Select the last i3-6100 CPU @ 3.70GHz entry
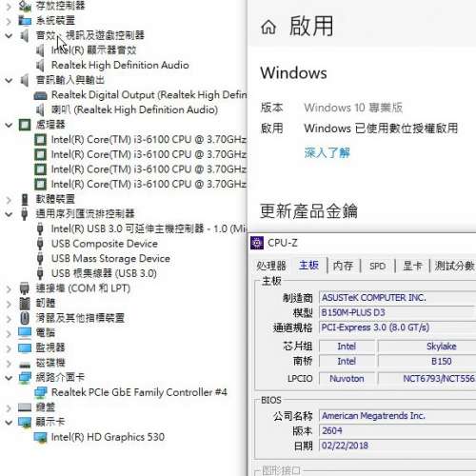 click(x=149, y=184)
